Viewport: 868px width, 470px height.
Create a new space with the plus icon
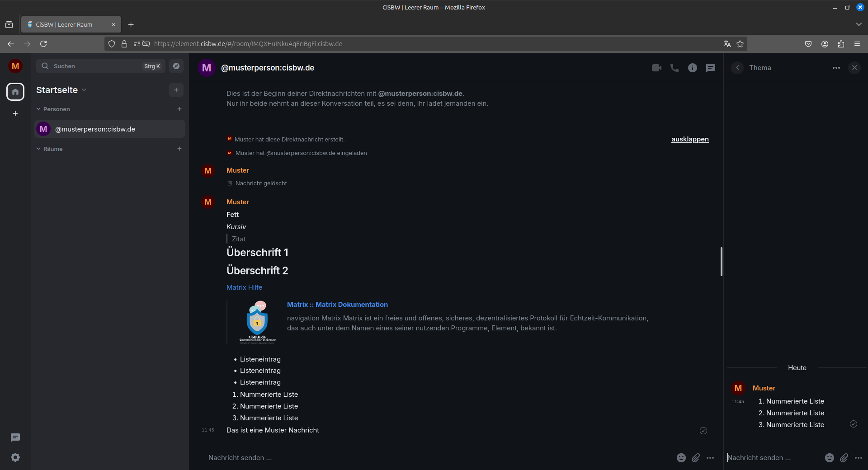pos(15,113)
